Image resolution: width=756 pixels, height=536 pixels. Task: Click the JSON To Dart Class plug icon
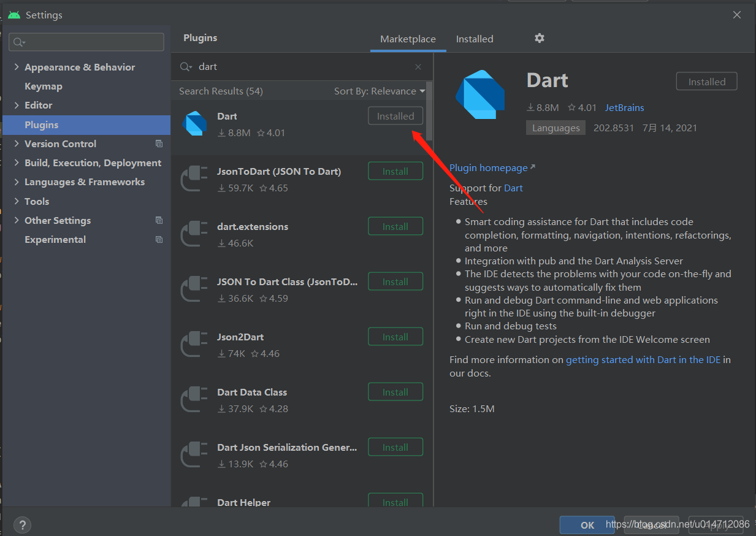click(x=194, y=289)
